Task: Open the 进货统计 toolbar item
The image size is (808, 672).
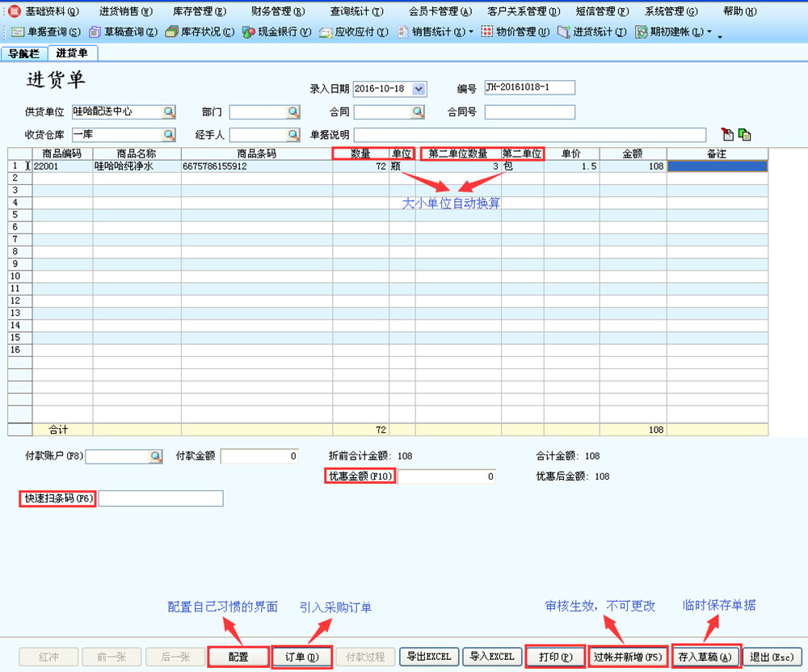Action: pos(592,32)
